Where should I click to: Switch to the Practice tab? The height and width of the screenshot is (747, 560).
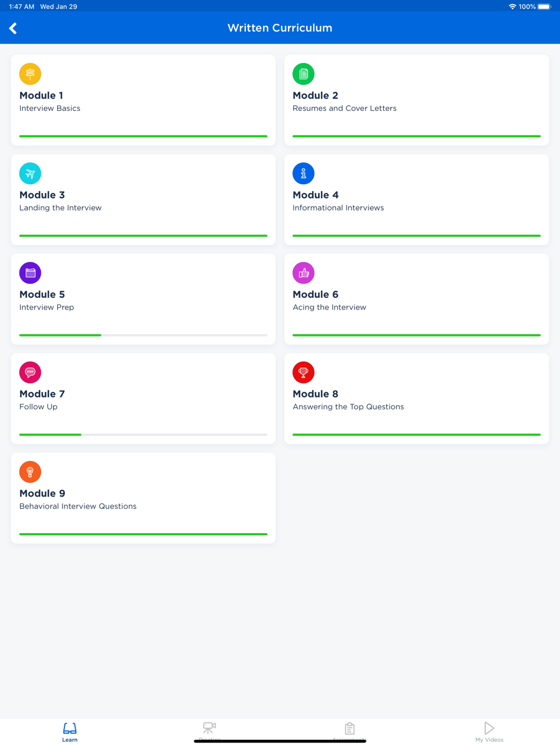(x=209, y=732)
